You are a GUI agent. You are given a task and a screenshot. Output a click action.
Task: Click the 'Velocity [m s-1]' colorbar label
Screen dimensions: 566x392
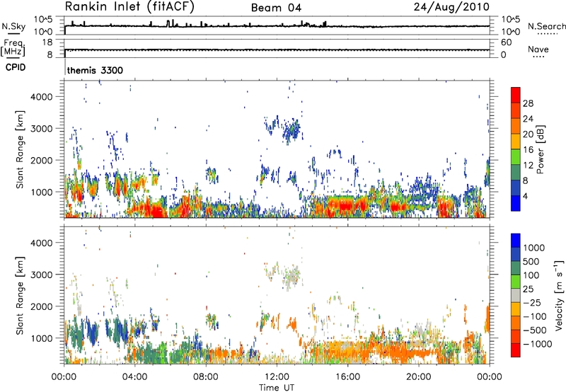[x=559, y=295]
